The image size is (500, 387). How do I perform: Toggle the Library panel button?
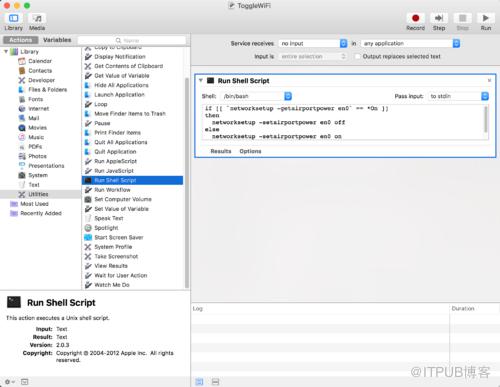pyautogui.click(x=13, y=22)
